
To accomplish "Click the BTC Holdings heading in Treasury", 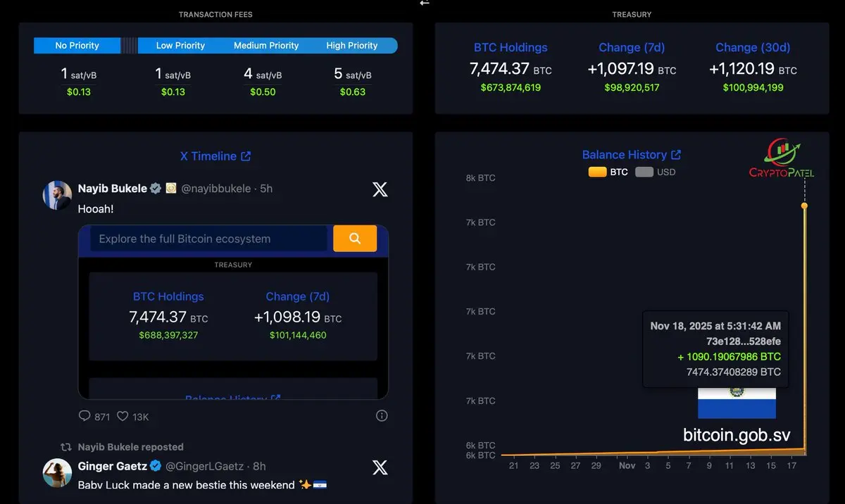I will click(x=511, y=48).
